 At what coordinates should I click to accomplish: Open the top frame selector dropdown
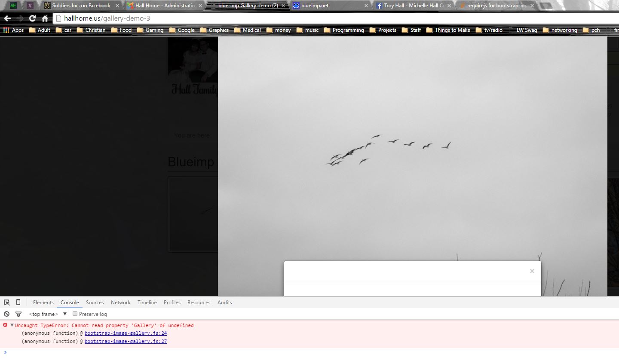click(x=48, y=314)
